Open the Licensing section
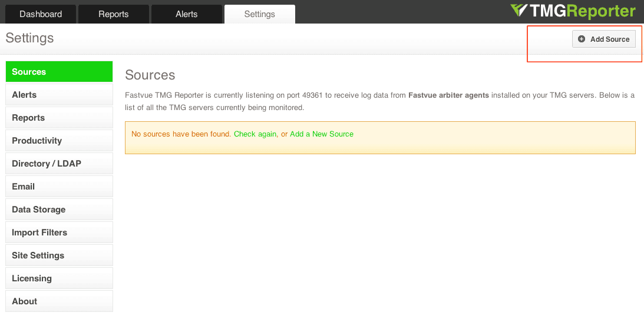 (x=59, y=278)
